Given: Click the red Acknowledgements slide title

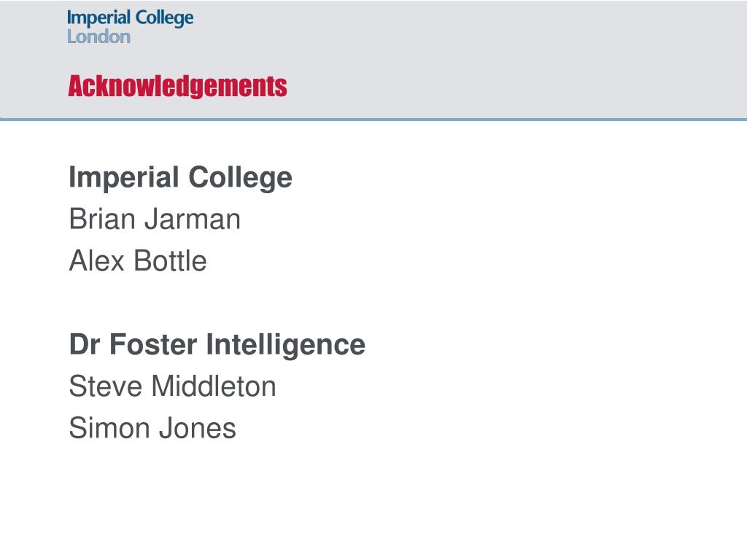Looking at the screenshot, I should [x=177, y=86].
